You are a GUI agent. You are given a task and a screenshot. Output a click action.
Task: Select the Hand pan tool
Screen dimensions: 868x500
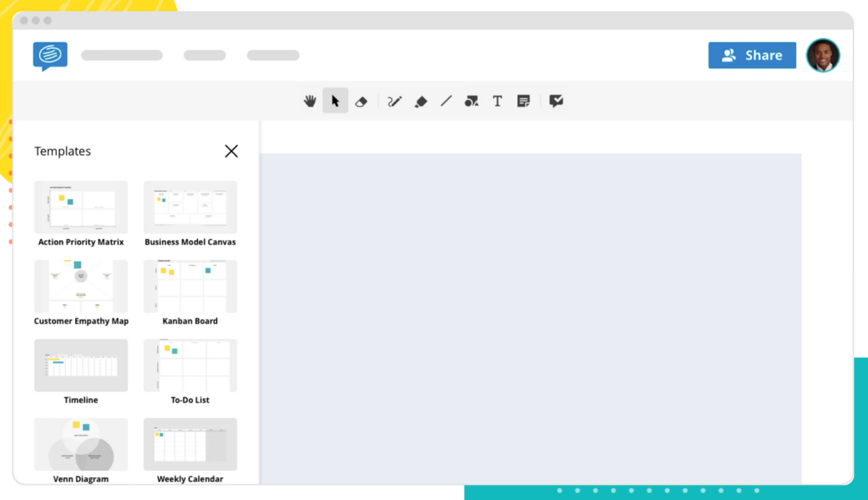(310, 101)
